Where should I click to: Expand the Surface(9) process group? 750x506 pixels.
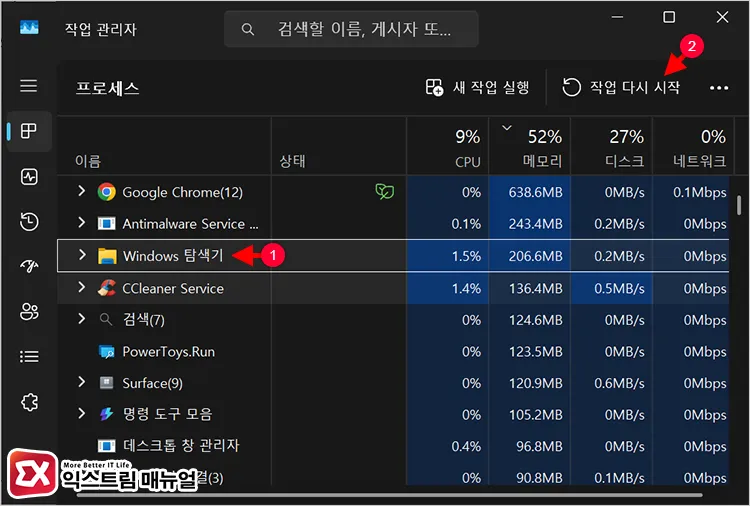coord(82,382)
